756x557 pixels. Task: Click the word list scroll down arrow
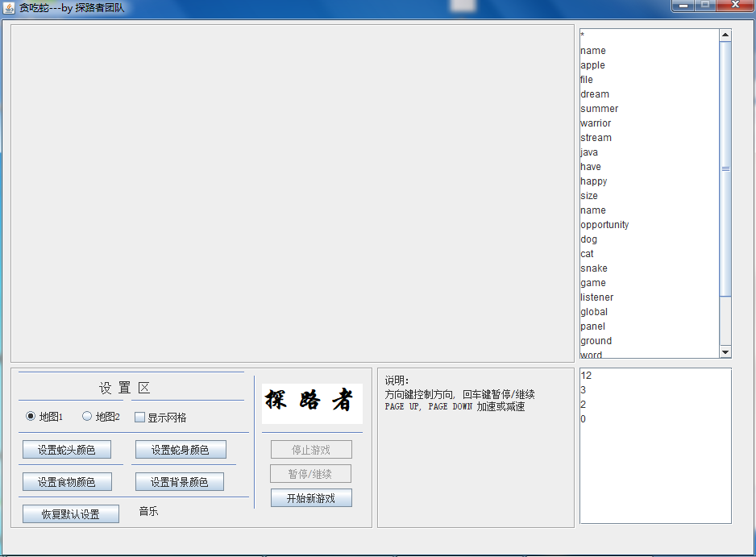pos(725,352)
